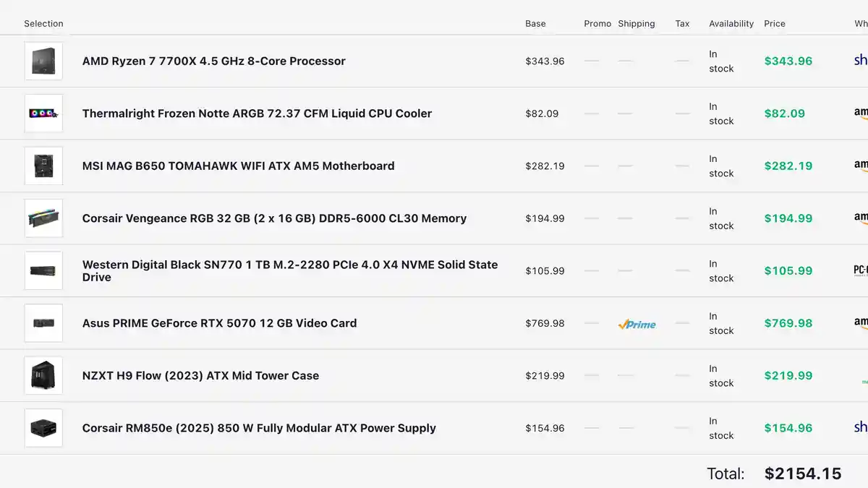Click the MSI B650 motherboard thumbnail
The height and width of the screenshot is (488, 868).
pos(43,166)
